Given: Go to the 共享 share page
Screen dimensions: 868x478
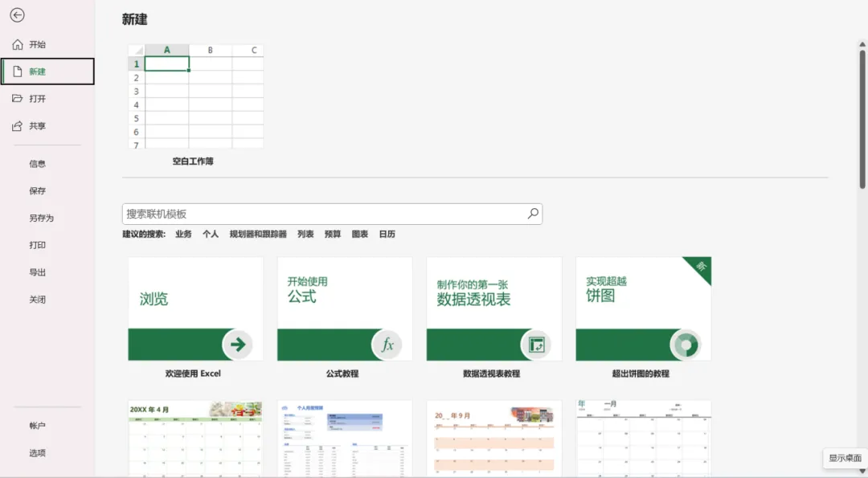Looking at the screenshot, I should (x=47, y=126).
